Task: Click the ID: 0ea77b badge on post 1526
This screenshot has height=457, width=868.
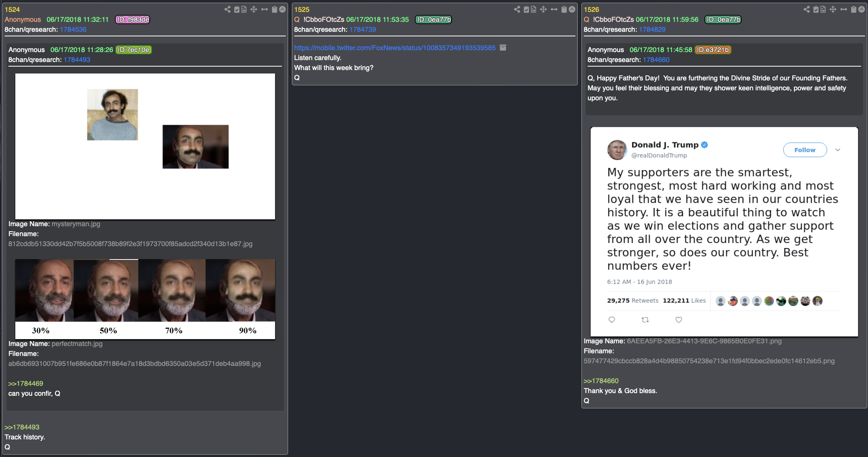Action: point(723,20)
